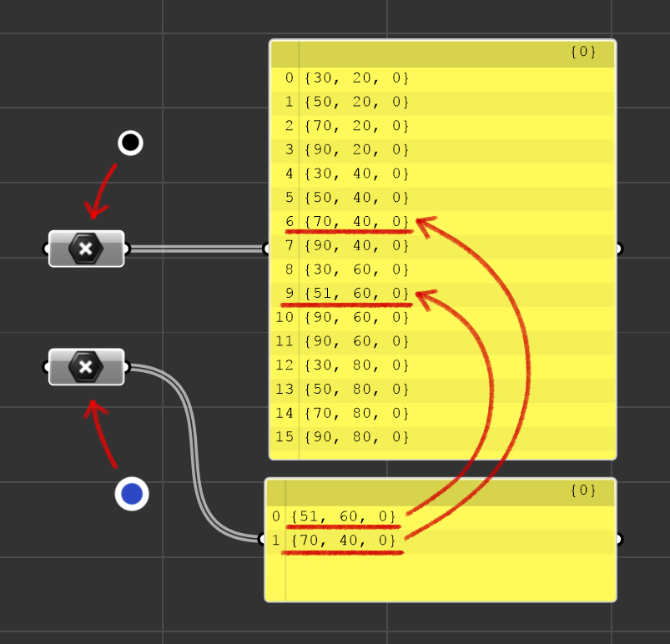Select item 1 {70, 40, 0} in the lower panel
670x644 pixels.
tap(344, 541)
